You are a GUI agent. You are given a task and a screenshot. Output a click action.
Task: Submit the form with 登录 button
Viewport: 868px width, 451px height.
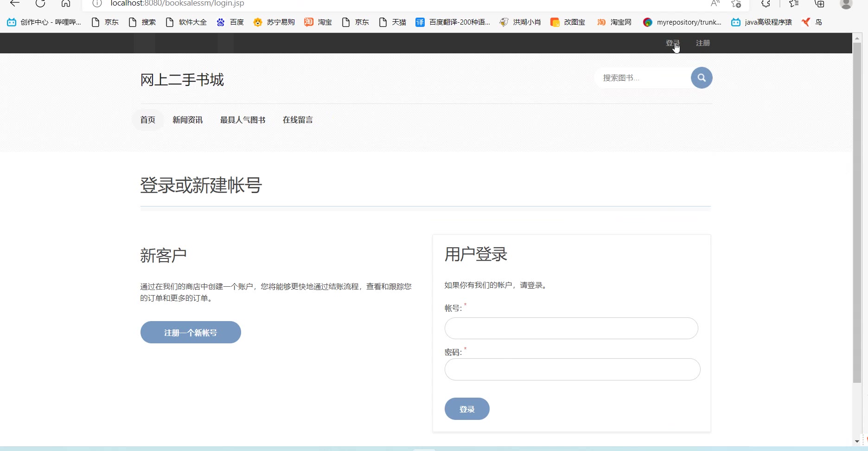[467, 409]
